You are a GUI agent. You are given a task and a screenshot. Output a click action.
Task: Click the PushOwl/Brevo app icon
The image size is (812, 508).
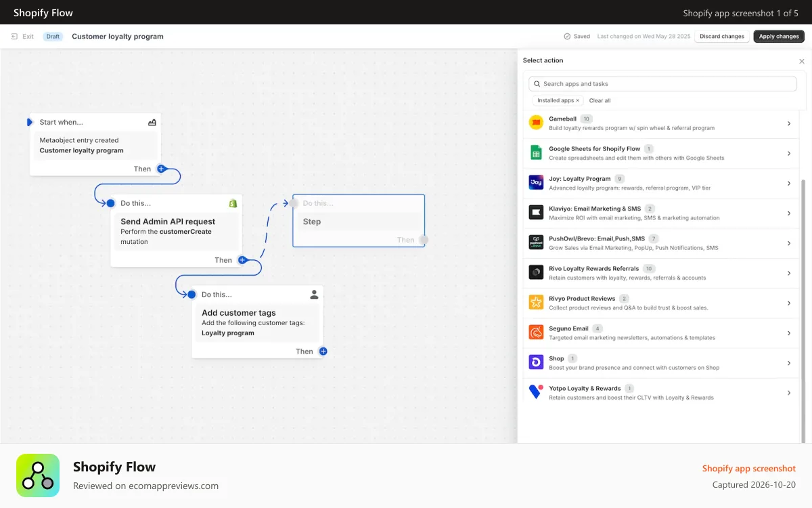tap(536, 242)
